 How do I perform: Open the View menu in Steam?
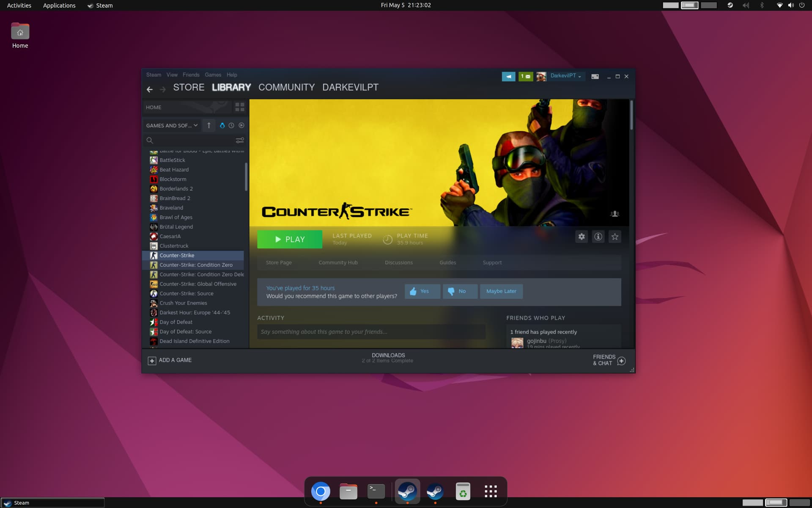click(x=171, y=75)
